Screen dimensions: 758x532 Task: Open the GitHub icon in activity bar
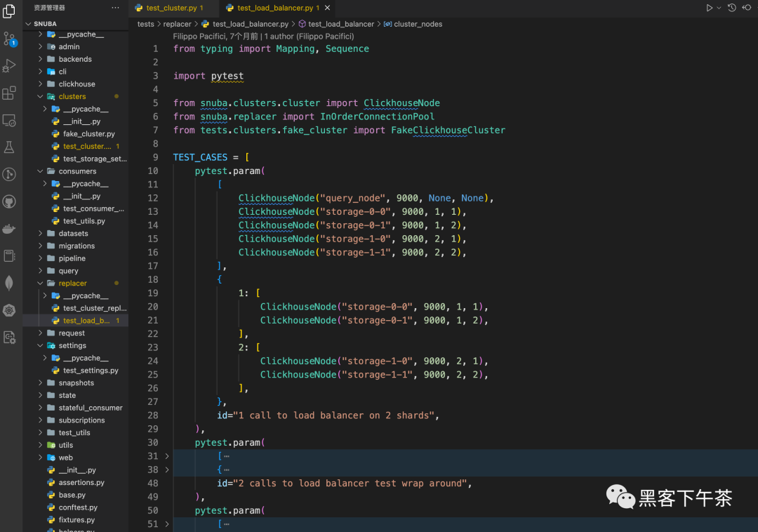[x=9, y=201]
